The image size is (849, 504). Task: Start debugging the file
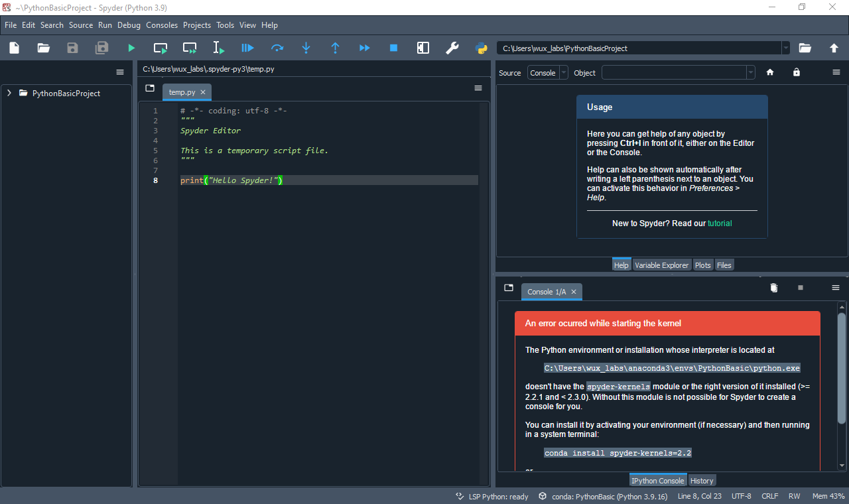point(248,48)
